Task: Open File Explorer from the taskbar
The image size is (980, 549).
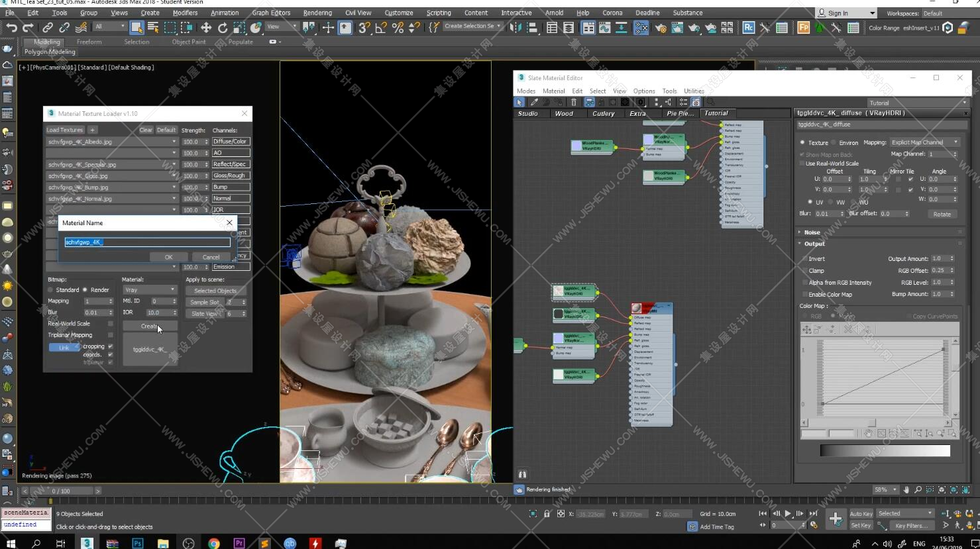Action: tap(163, 543)
